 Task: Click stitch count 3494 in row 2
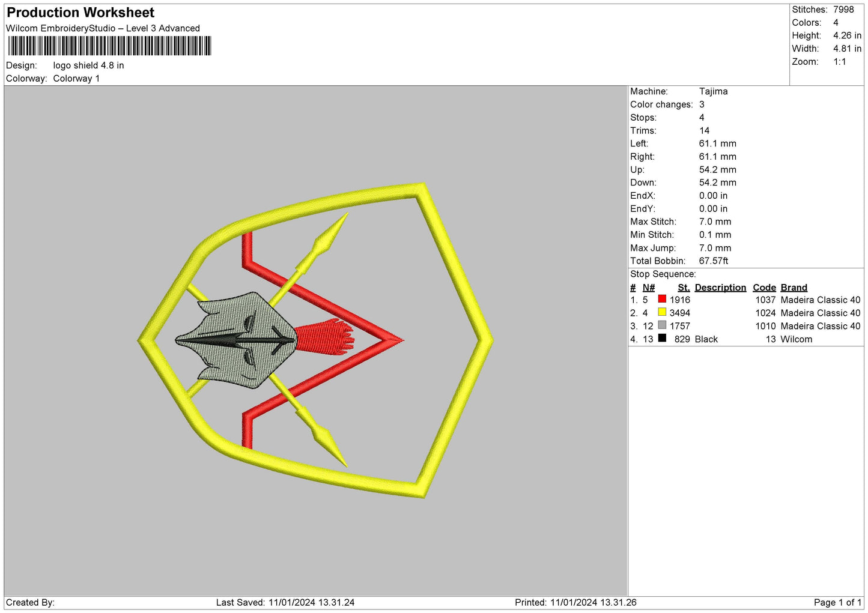(680, 313)
